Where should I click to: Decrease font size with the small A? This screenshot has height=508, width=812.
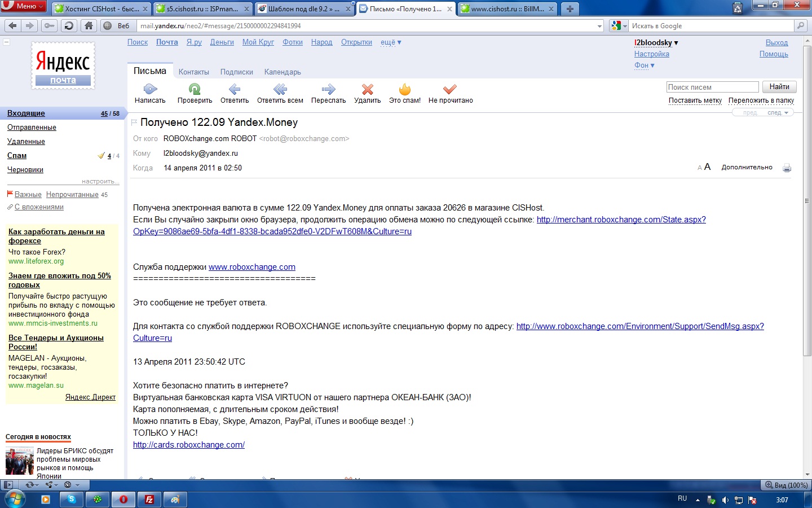pos(700,168)
